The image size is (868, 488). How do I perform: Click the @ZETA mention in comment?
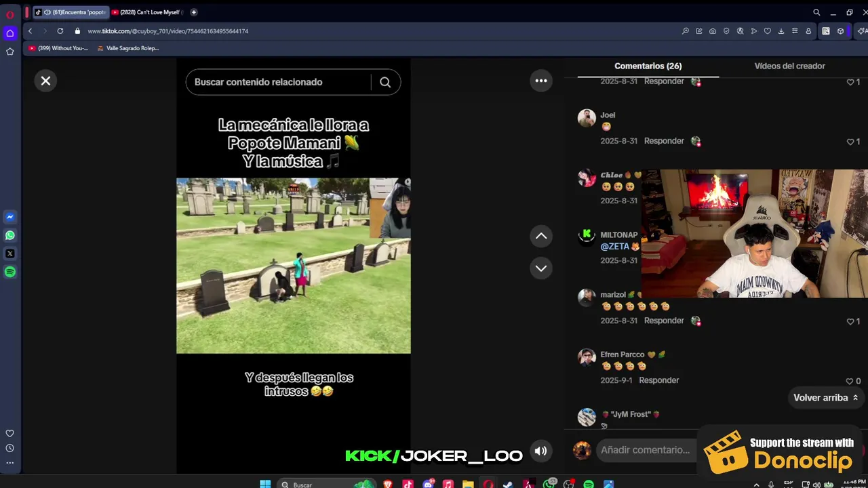click(615, 247)
